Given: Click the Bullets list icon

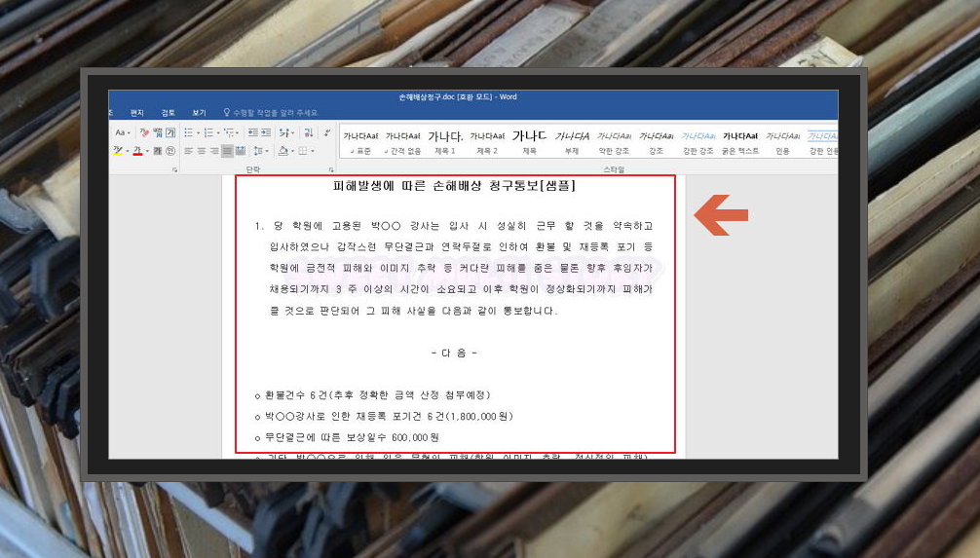Looking at the screenshot, I should (x=188, y=132).
